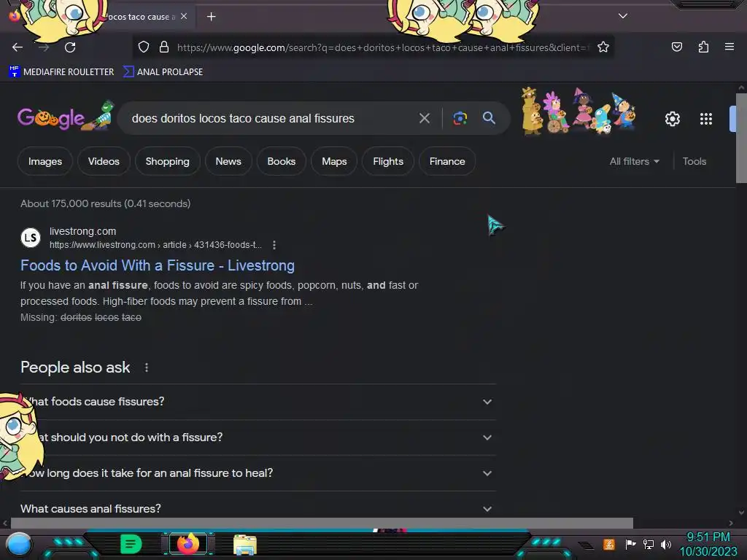The height and width of the screenshot is (560, 747).
Task: Open the network tray icon
Action: pyautogui.click(x=648, y=544)
